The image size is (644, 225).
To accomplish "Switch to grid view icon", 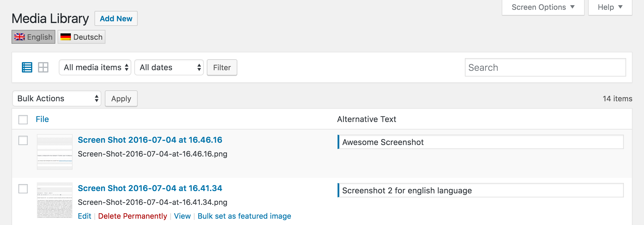I will (x=43, y=67).
